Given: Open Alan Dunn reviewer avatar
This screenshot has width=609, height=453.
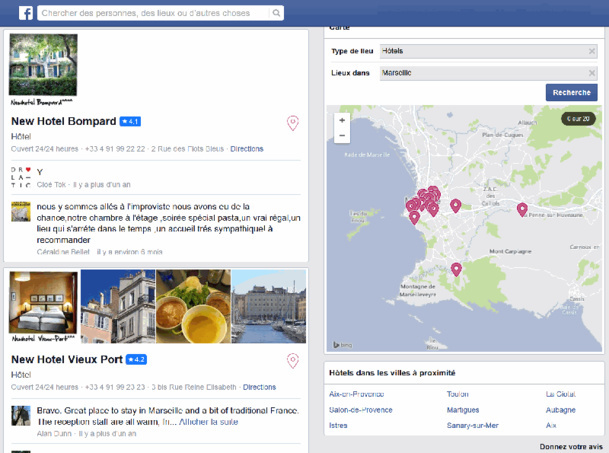Looking at the screenshot, I should 21,416.
